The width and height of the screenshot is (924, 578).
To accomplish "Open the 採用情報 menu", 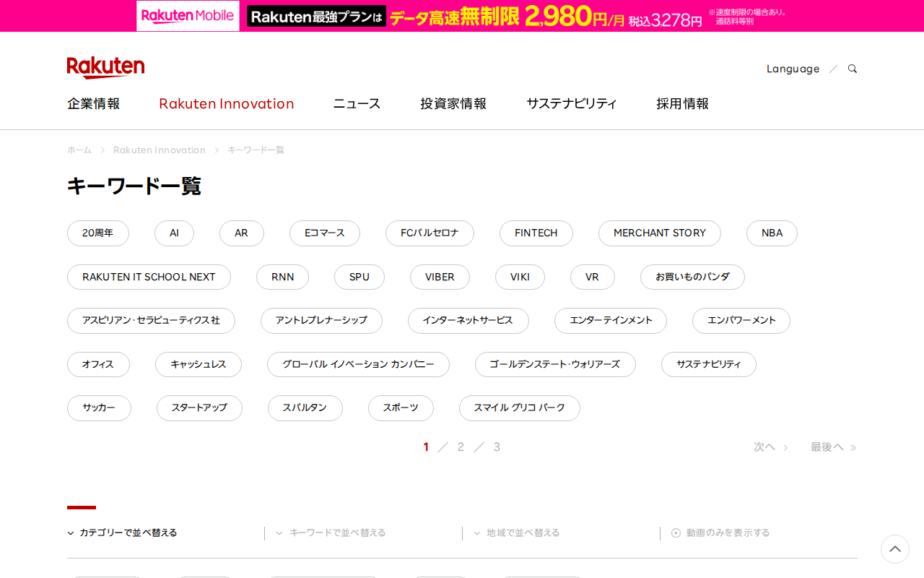I will 683,103.
